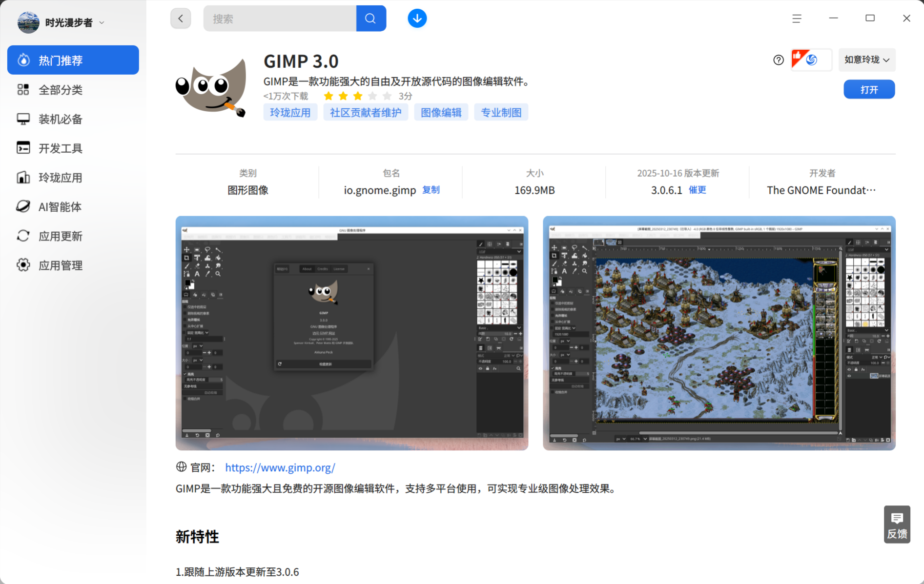Click the GIMP Wilber app icon
Screen dimensions: 924x584
pos(211,88)
